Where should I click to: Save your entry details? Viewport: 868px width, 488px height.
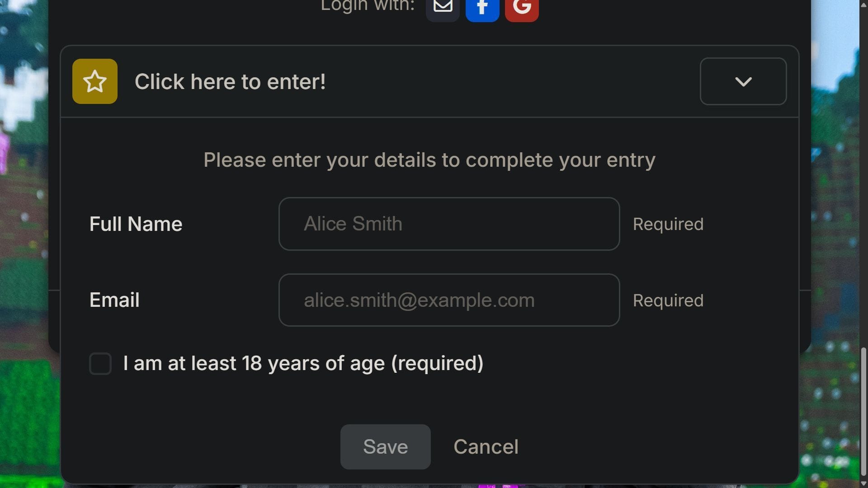tap(385, 446)
